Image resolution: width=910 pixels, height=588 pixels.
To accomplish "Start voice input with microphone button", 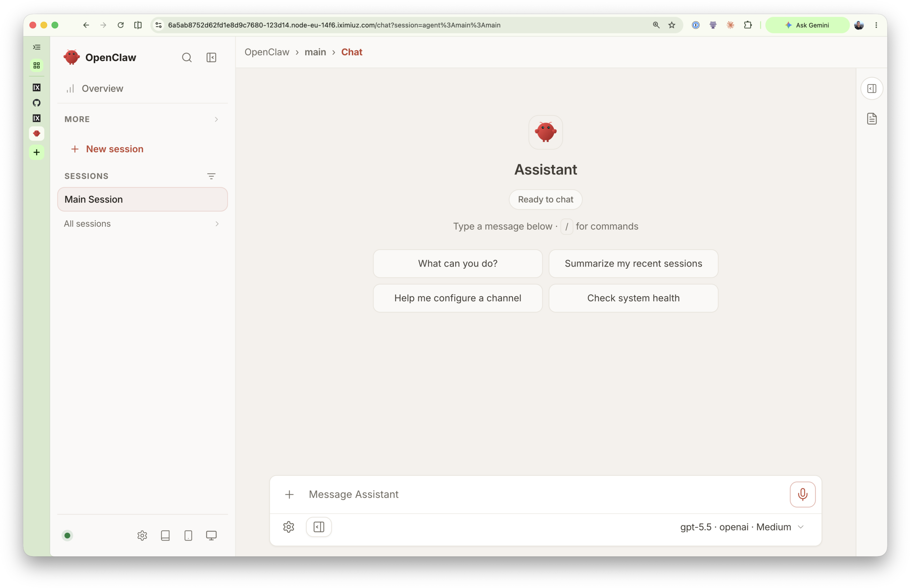I will [802, 494].
